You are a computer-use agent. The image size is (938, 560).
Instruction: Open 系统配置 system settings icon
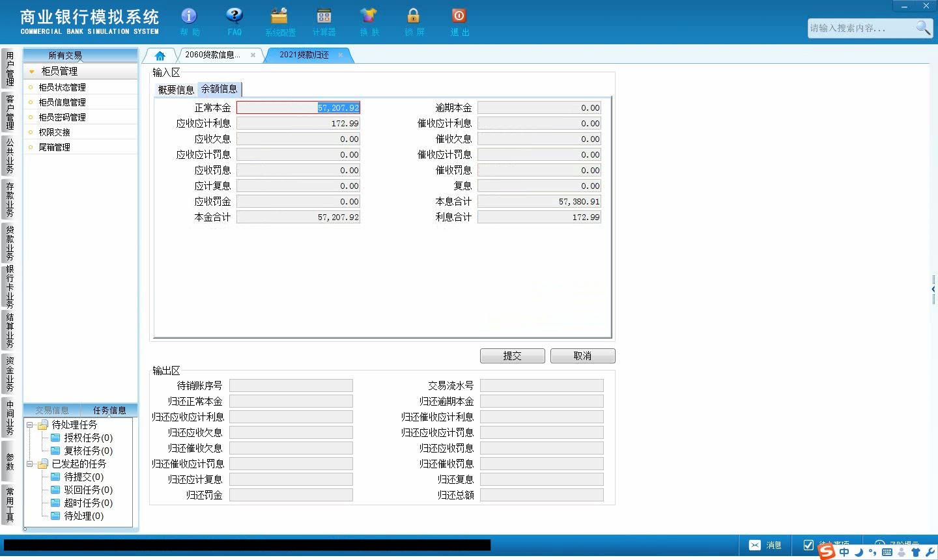[280, 16]
